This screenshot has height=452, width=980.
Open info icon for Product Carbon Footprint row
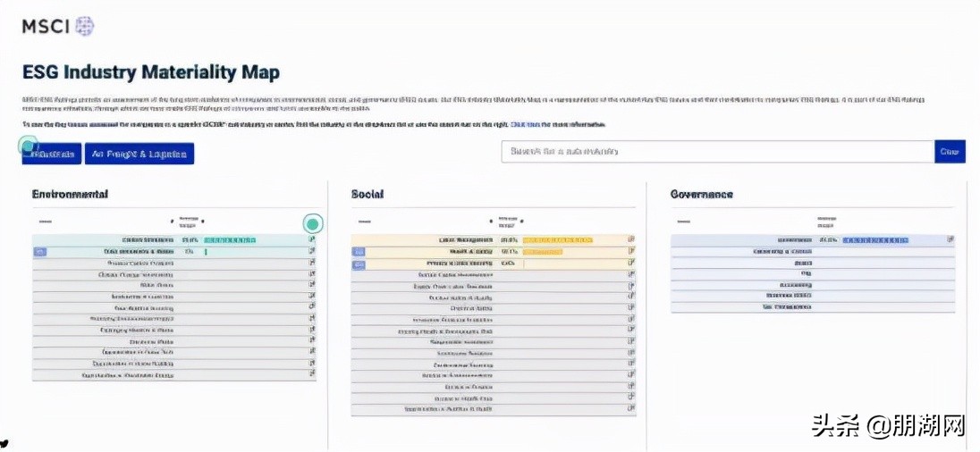click(x=312, y=263)
